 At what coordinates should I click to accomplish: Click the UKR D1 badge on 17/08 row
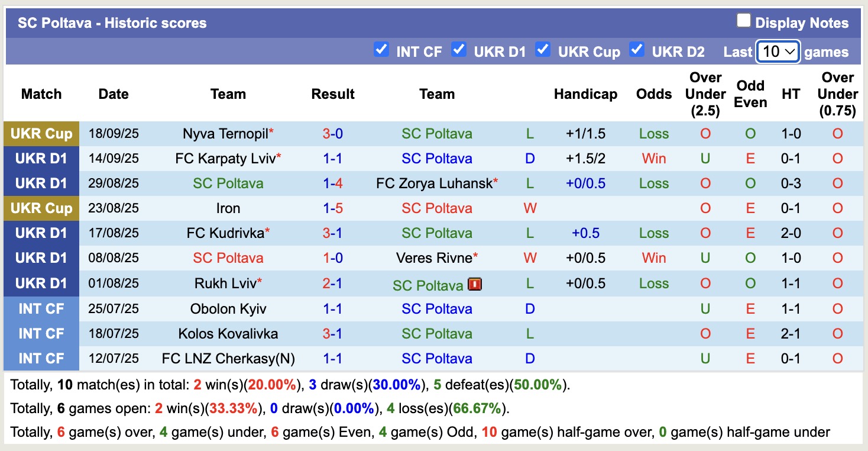pos(41,233)
